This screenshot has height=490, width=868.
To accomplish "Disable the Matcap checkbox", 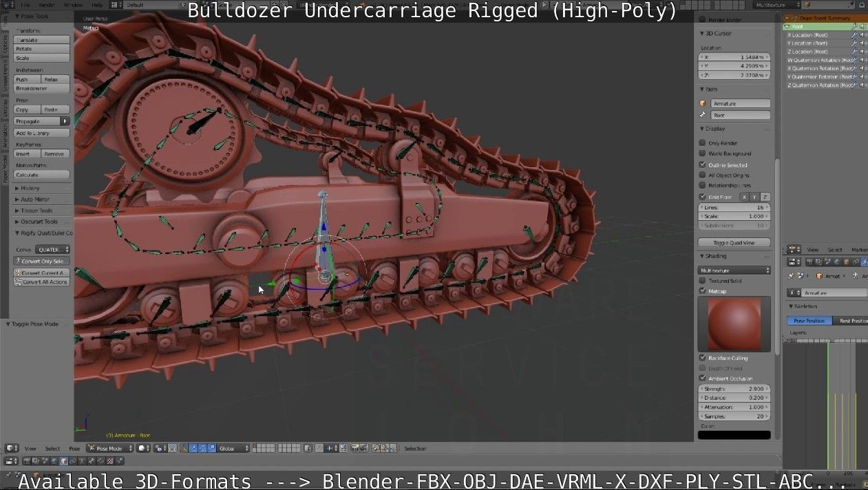I will click(x=703, y=291).
